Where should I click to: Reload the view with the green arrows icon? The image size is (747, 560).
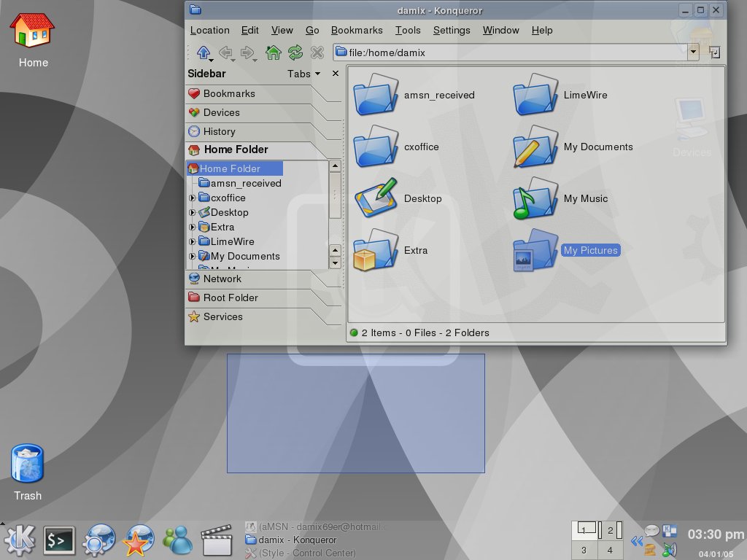pos(295,52)
